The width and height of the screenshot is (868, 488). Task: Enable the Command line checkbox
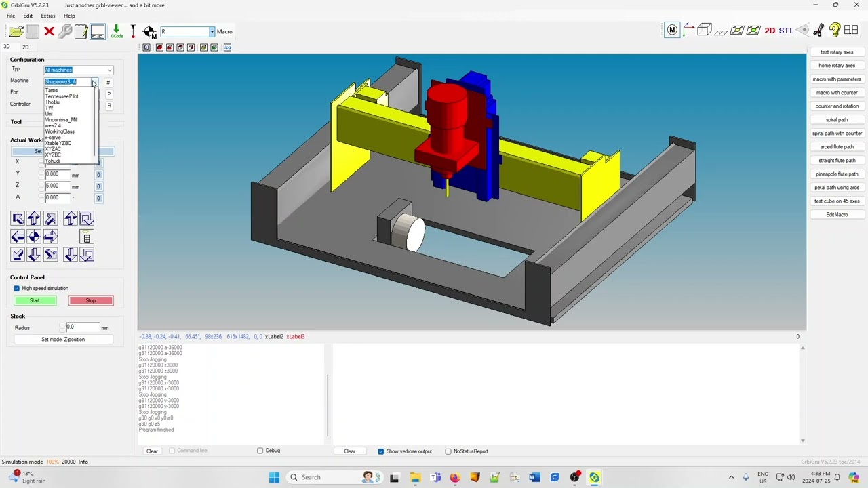point(172,451)
